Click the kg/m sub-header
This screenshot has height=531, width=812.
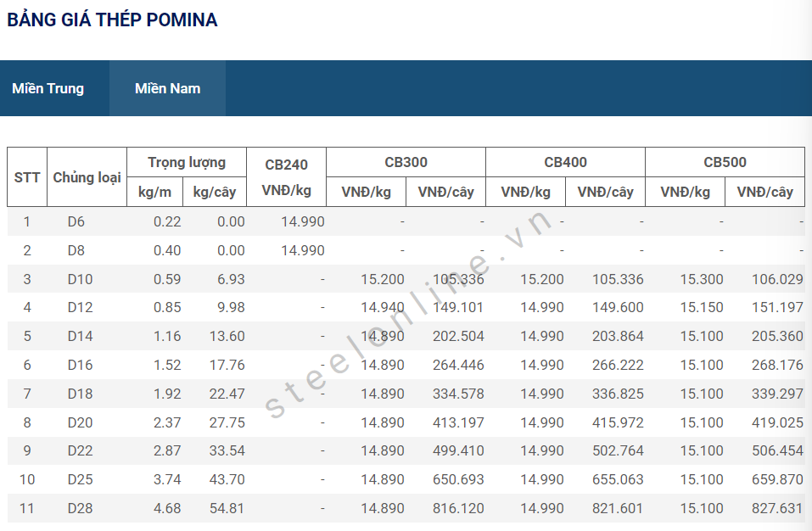(154, 192)
